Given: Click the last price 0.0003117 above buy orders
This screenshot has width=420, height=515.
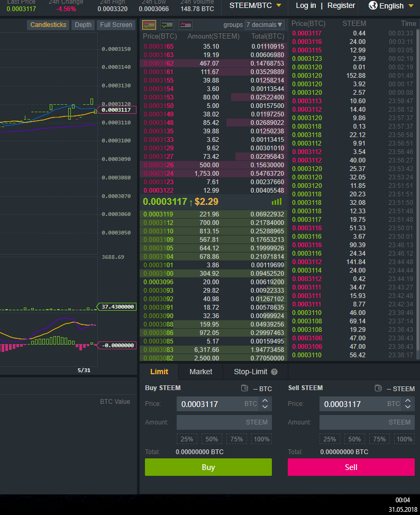Looking at the screenshot, I should (165, 202).
